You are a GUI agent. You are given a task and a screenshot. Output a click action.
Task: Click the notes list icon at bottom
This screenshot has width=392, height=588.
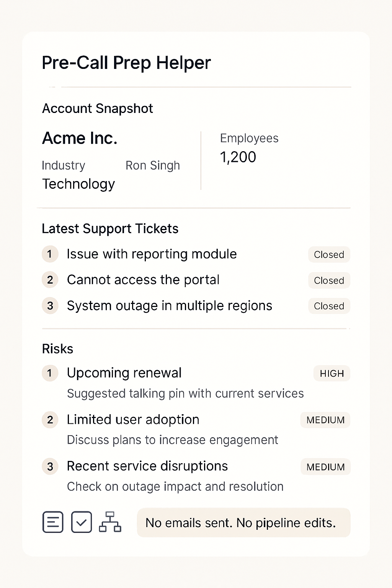point(53,522)
